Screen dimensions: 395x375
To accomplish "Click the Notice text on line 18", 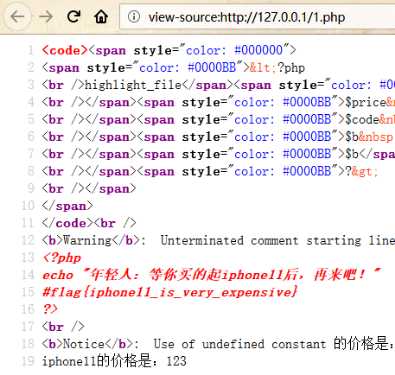I will tap(84, 344).
